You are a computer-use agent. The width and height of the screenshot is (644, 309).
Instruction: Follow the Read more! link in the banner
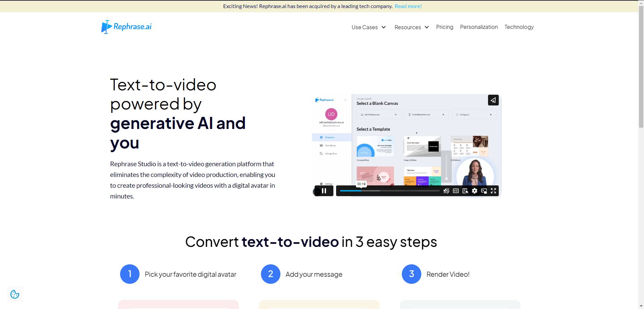coord(408,6)
